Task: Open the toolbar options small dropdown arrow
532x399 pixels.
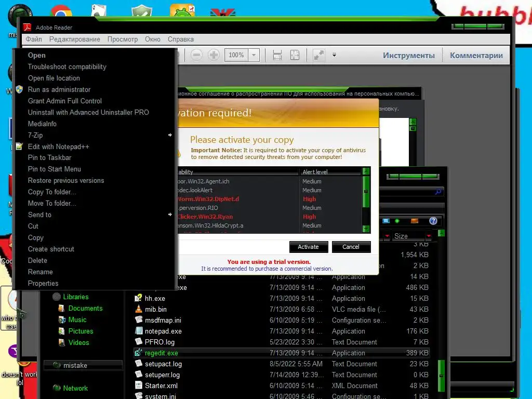Action: tap(334, 55)
